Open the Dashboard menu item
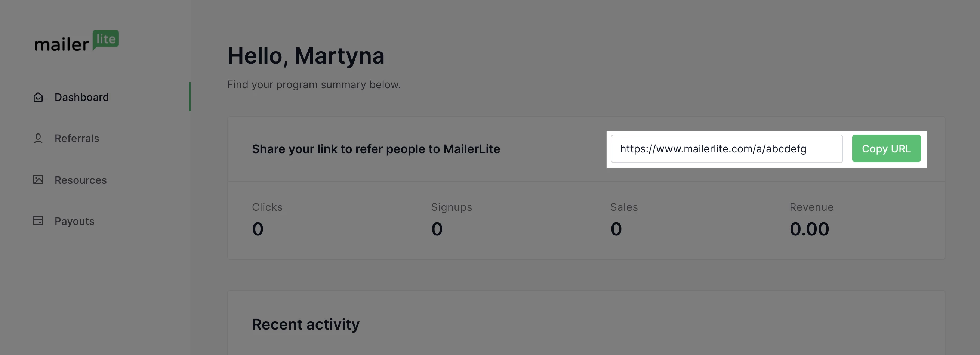This screenshot has width=980, height=355. (81, 98)
